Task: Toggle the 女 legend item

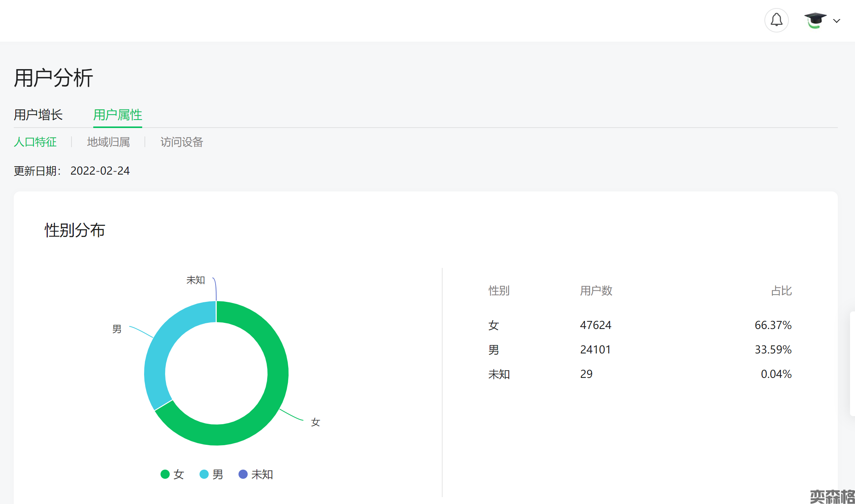Action: coord(178,475)
